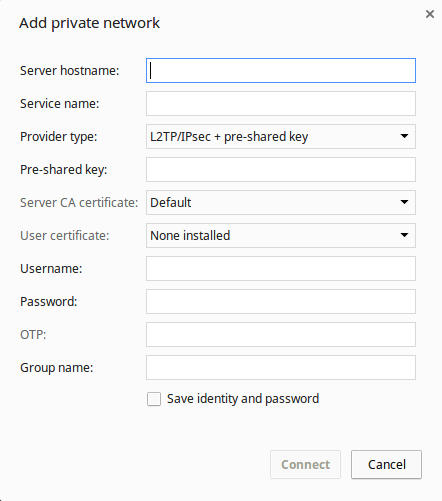Click the 'Server hostname:' label
The width and height of the screenshot is (442, 501).
coord(70,71)
